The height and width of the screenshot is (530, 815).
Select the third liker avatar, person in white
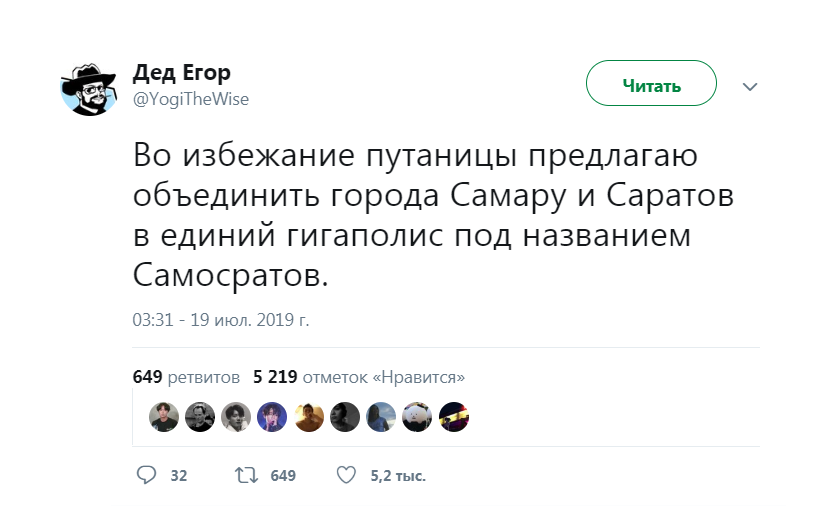pyautogui.click(x=236, y=416)
